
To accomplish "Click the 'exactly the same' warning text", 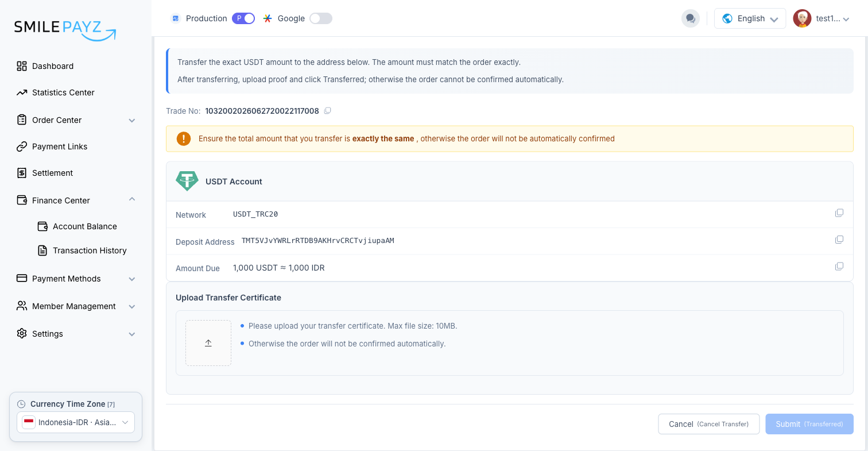I will tap(383, 138).
